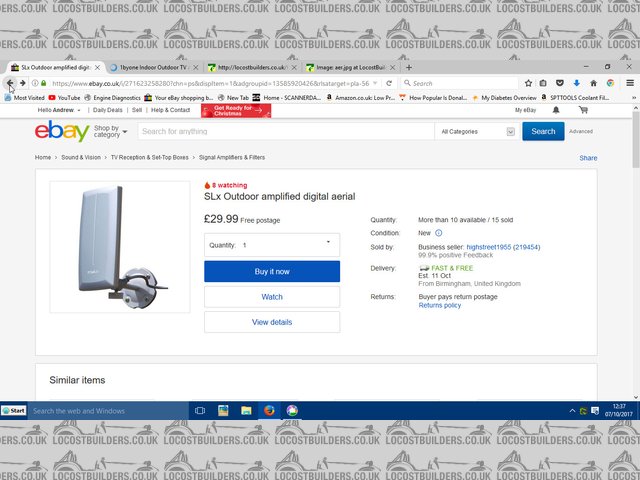Click the Firefox home icon
The image size is (640, 480).
[593, 83]
